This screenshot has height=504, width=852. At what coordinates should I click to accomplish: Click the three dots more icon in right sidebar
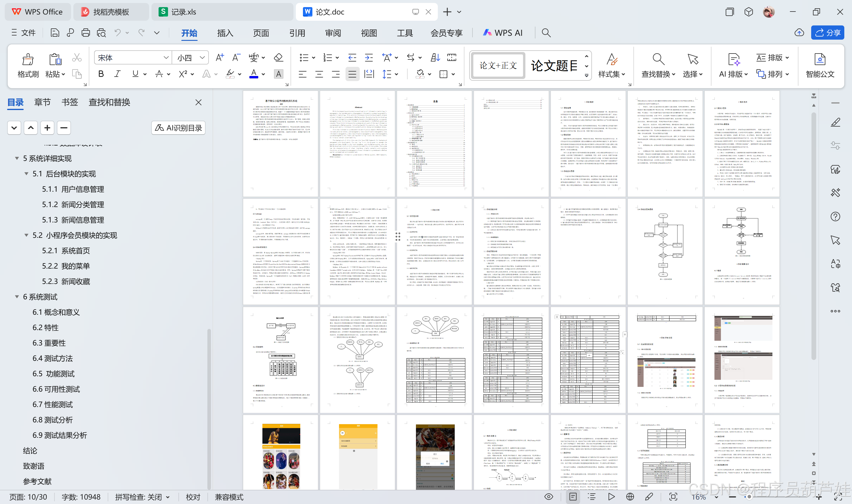[835, 311]
